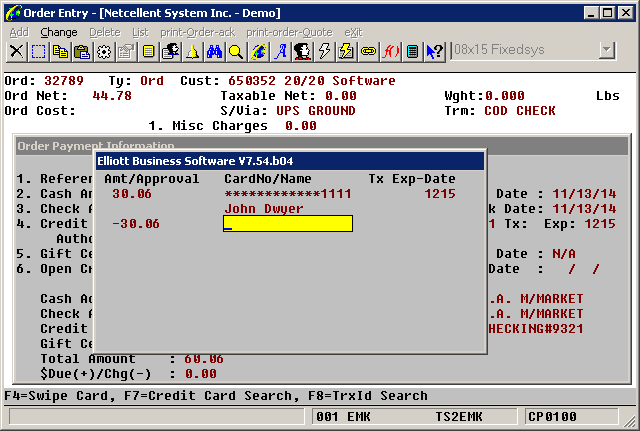The width and height of the screenshot is (640, 431).
Task: Click the order number 32789
Action: tap(64, 81)
